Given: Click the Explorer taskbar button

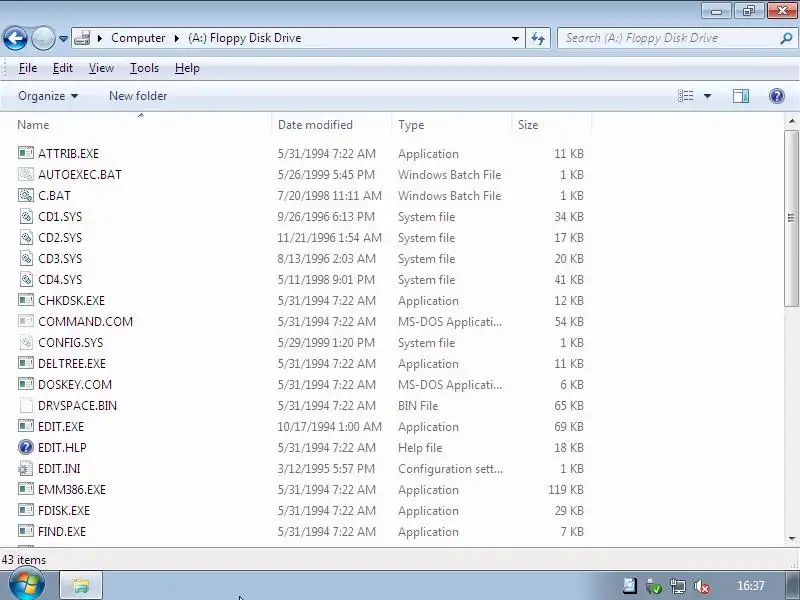Looking at the screenshot, I should click(x=81, y=585).
